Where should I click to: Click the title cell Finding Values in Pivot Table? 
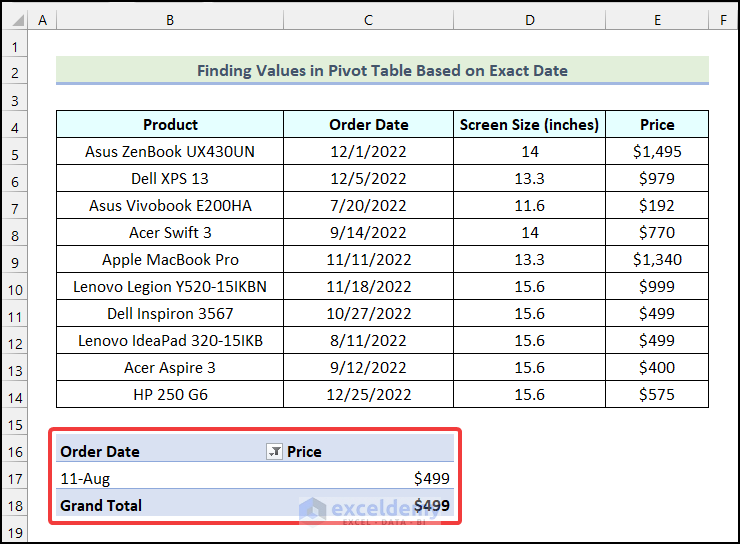(382, 71)
